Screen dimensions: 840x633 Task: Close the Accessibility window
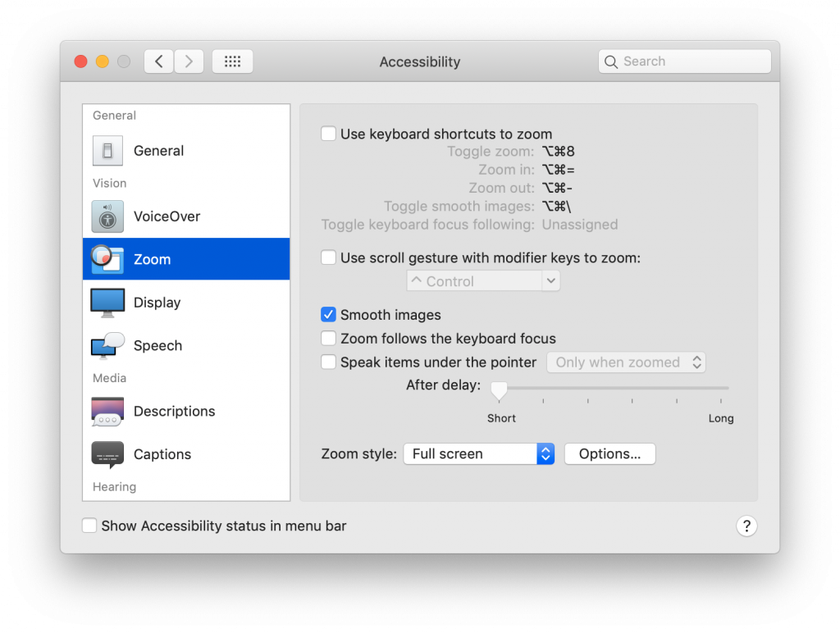(x=81, y=61)
